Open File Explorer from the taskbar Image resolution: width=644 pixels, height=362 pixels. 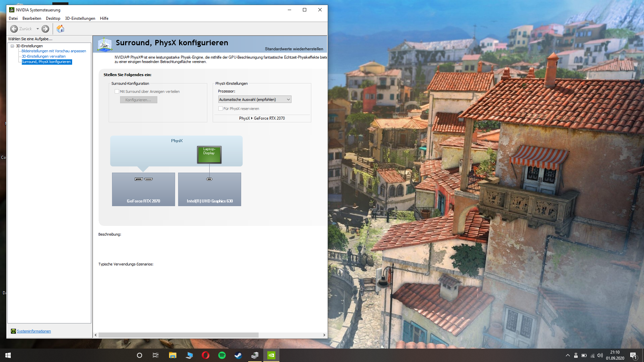pos(173,355)
